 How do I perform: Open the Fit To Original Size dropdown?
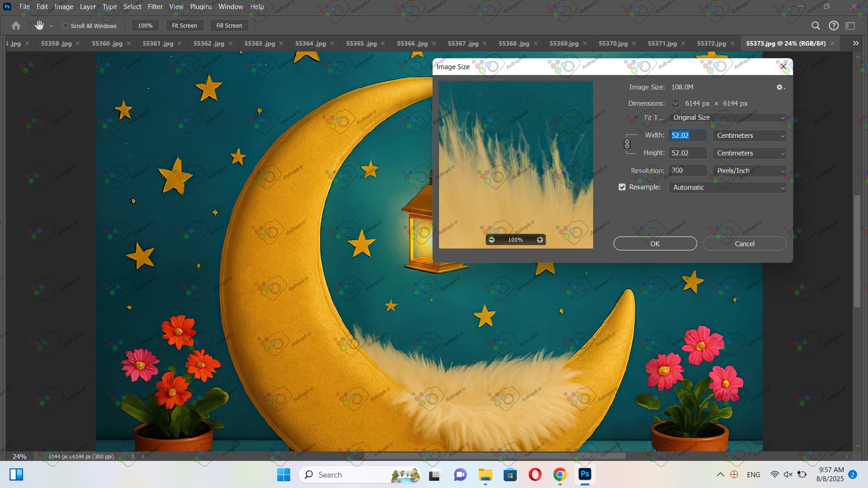[x=727, y=117]
